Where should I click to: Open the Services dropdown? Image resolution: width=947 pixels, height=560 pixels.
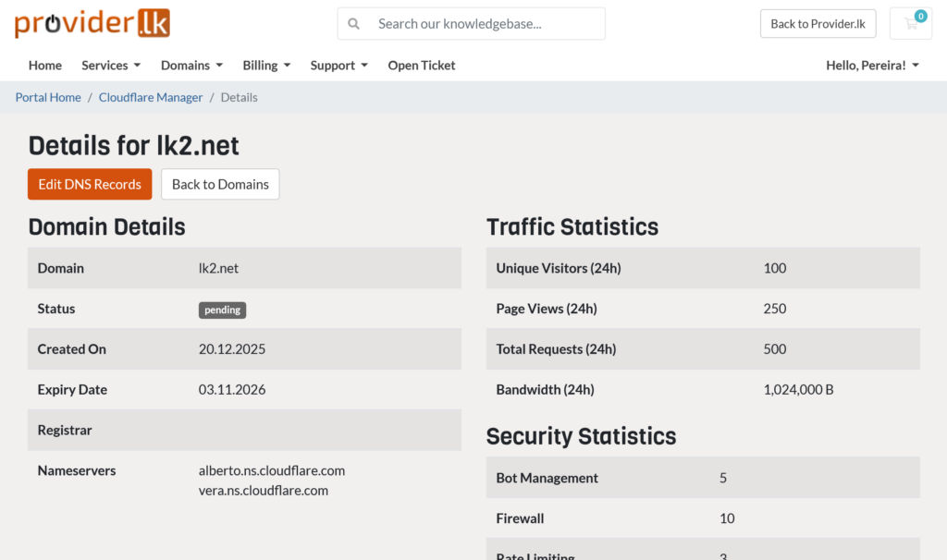click(110, 66)
